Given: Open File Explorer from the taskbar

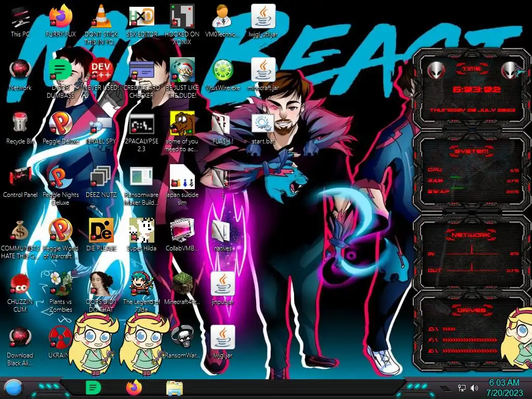Looking at the screenshot, I should (175, 388).
